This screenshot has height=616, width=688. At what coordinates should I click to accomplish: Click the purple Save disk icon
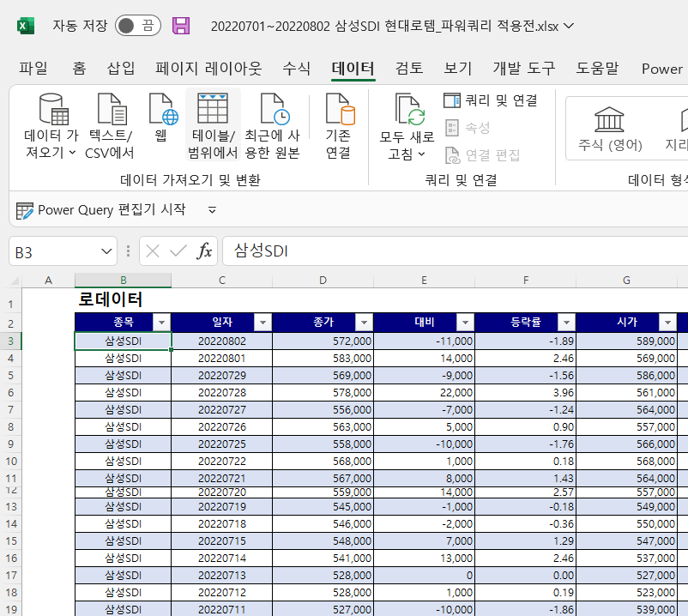pyautogui.click(x=181, y=26)
